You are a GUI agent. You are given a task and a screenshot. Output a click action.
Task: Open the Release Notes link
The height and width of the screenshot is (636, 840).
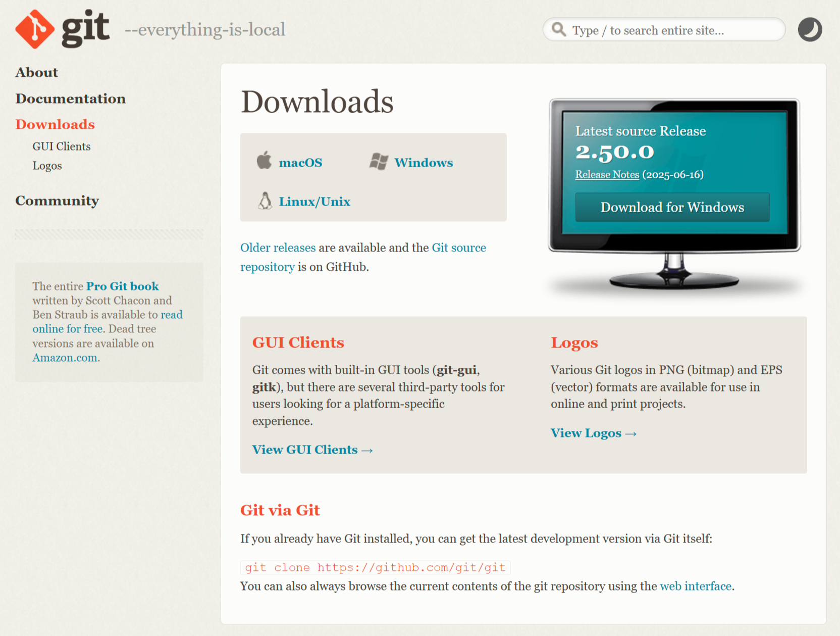coord(607,174)
